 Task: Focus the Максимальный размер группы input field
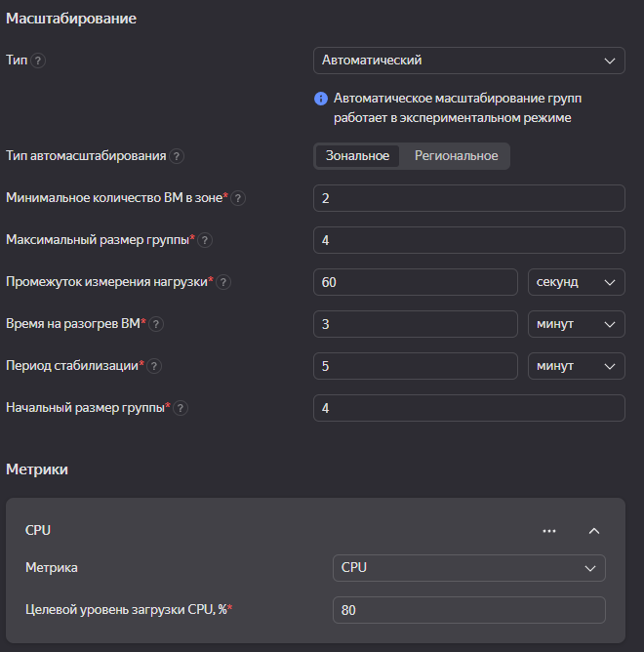coord(469,240)
